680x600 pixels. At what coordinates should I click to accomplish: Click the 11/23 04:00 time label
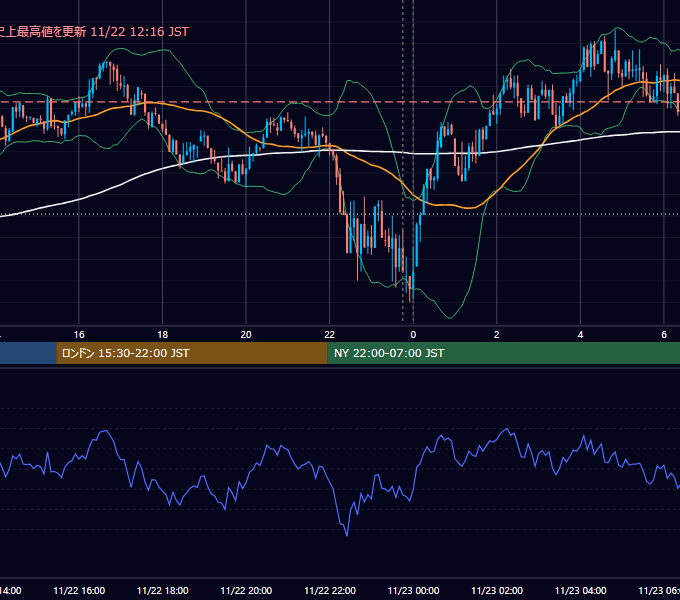[581, 590]
